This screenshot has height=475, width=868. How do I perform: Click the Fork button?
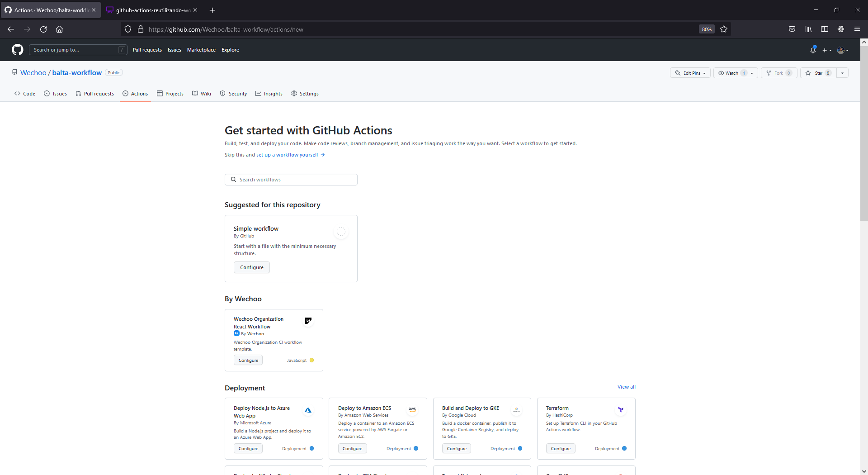[x=779, y=73]
